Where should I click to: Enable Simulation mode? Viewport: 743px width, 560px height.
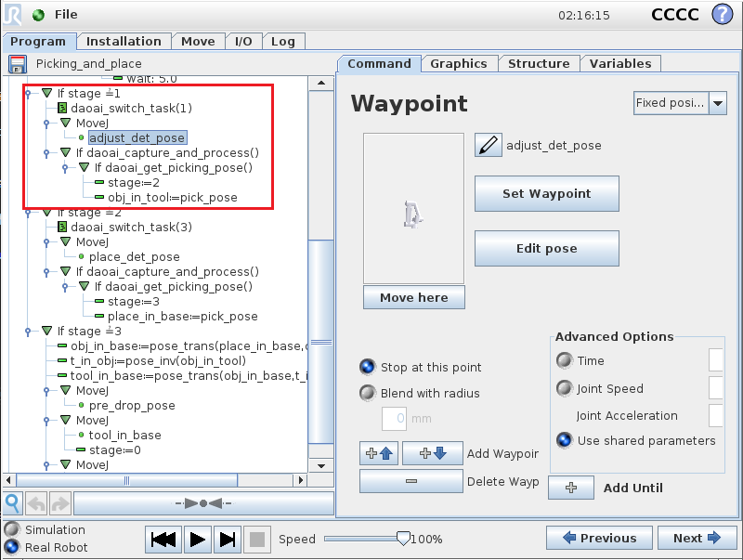(x=12, y=529)
